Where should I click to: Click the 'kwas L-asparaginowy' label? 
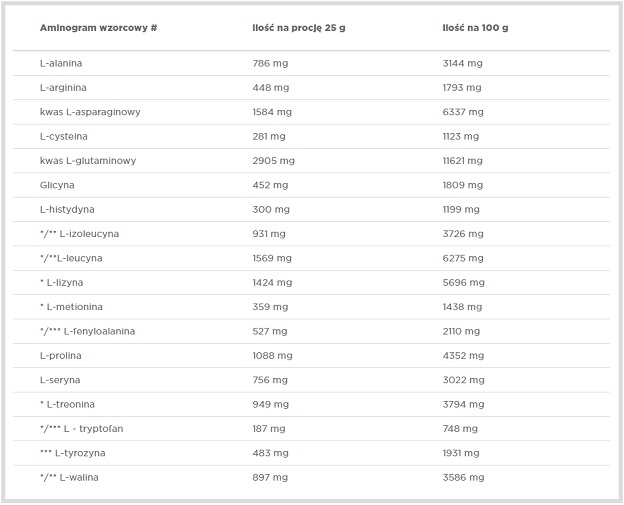pyautogui.click(x=90, y=112)
